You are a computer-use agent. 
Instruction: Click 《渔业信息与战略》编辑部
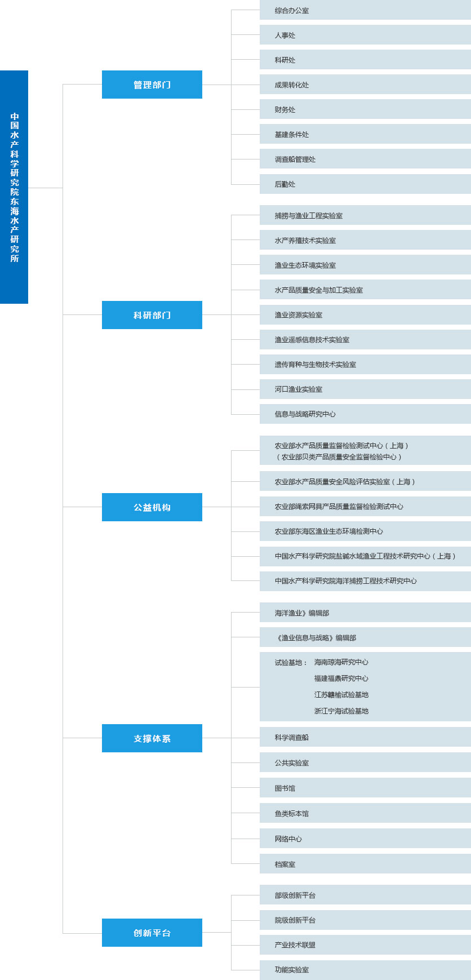click(x=365, y=637)
